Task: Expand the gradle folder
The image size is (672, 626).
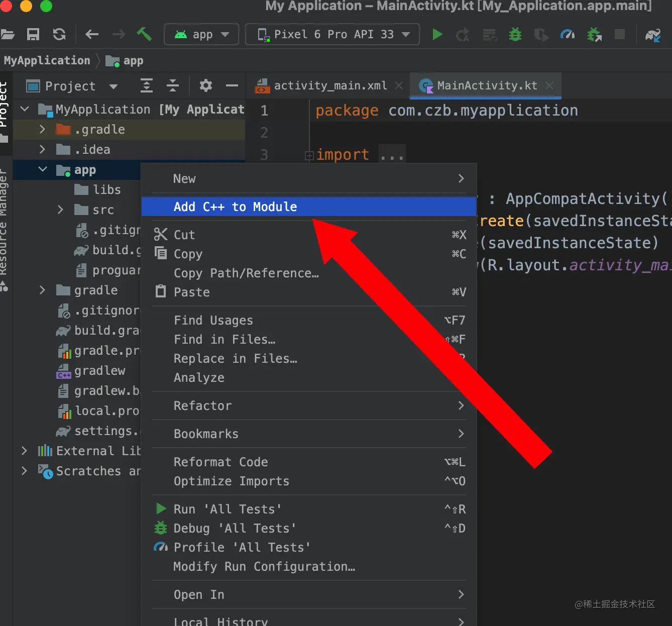Action: pos(43,290)
